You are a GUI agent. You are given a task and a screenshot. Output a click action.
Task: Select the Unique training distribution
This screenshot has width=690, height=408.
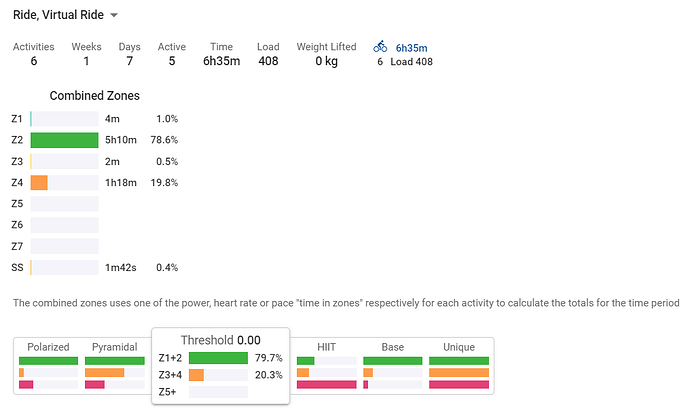tap(459, 366)
